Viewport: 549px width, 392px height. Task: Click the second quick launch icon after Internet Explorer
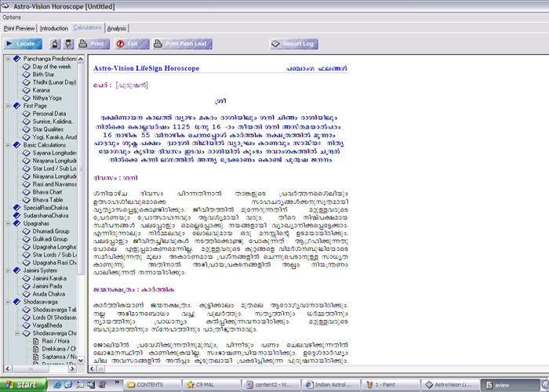[x=80, y=385]
